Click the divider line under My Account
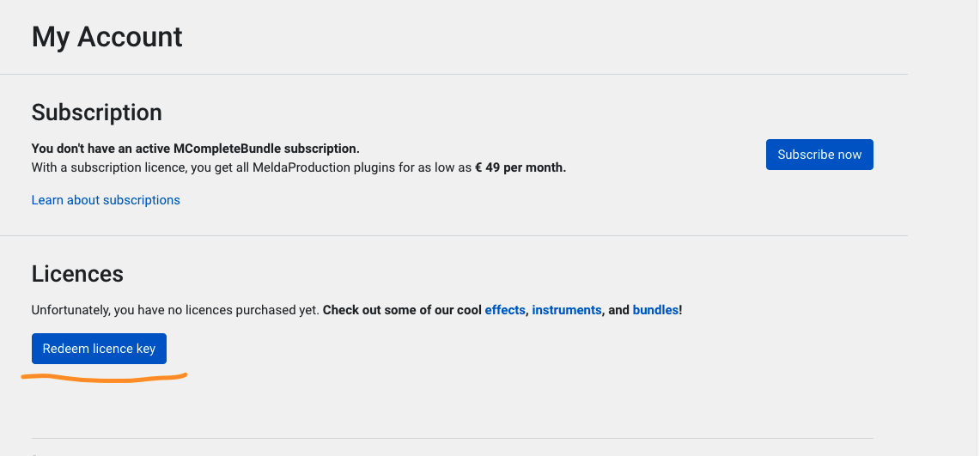The image size is (980, 456). (x=453, y=75)
